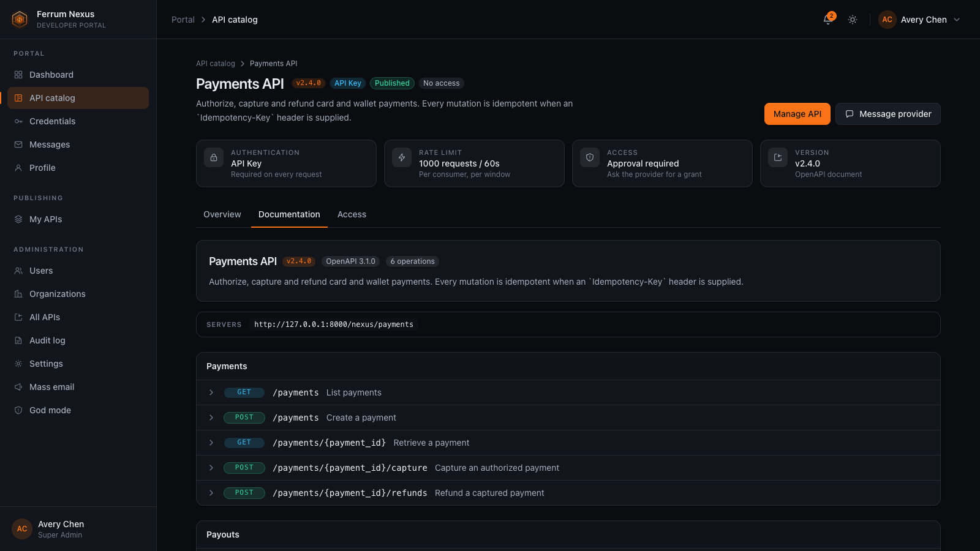Open Organizations in the sidebar

pyautogui.click(x=78, y=294)
